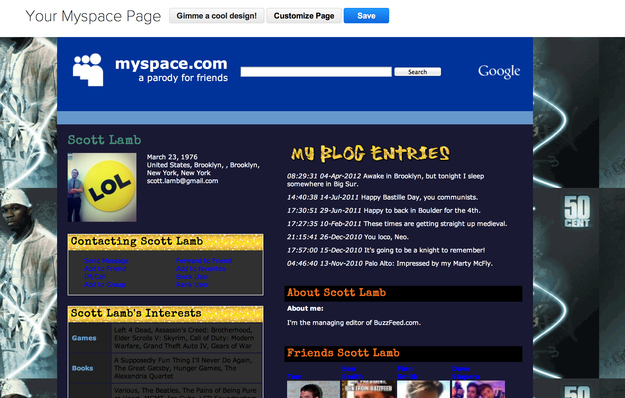Open the IM/Call link
Viewport: 625px width, 398px height.
coord(95,276)
